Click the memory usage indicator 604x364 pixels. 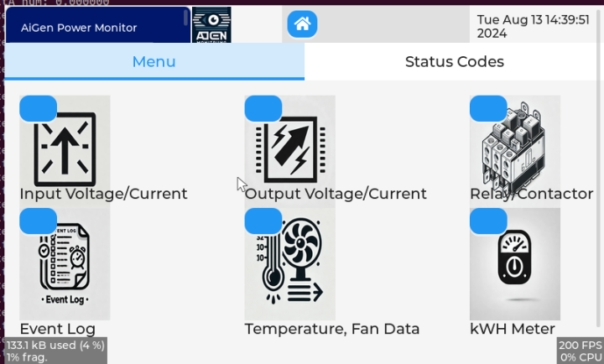pyautogui.click(x=55, y=351)
